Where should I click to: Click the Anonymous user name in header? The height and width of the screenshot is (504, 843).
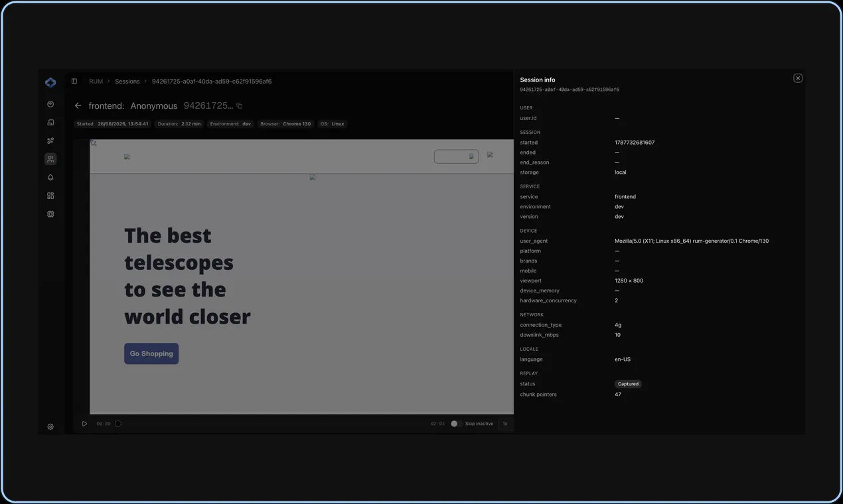[154, 106]
